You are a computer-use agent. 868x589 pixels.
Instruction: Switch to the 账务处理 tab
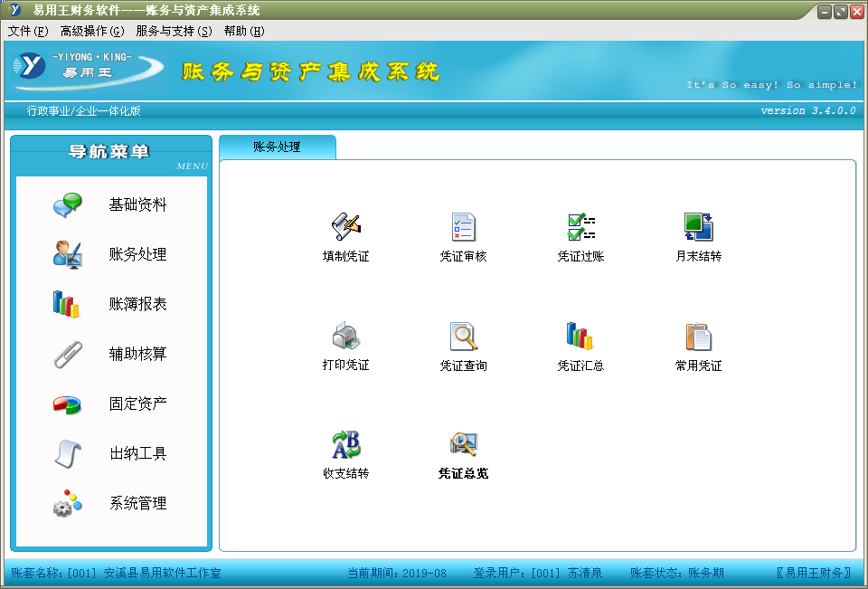pyautogui.click(x=278, y=147)
